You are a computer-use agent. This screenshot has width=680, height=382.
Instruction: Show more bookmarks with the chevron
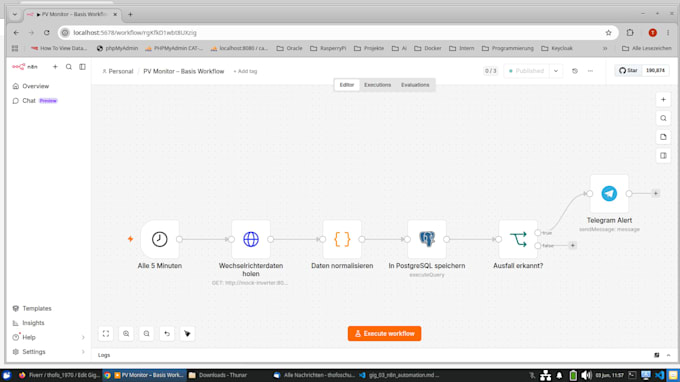[x=605, y=48]
